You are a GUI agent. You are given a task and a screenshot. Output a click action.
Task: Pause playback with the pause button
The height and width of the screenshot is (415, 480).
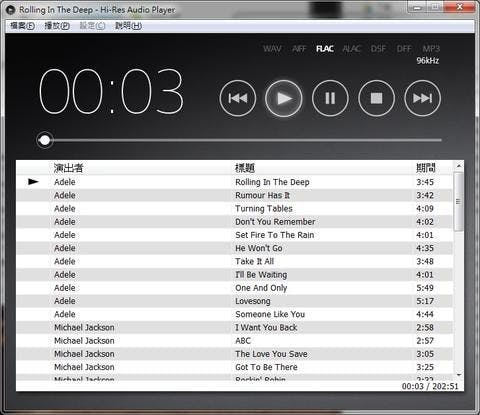pos(330,98)
